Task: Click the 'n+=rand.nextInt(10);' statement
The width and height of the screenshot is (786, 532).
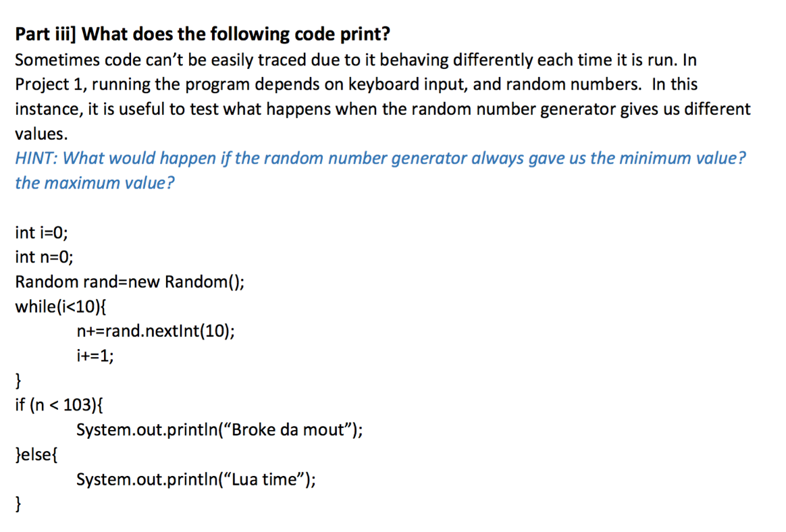Action: [x=155, y=331]
